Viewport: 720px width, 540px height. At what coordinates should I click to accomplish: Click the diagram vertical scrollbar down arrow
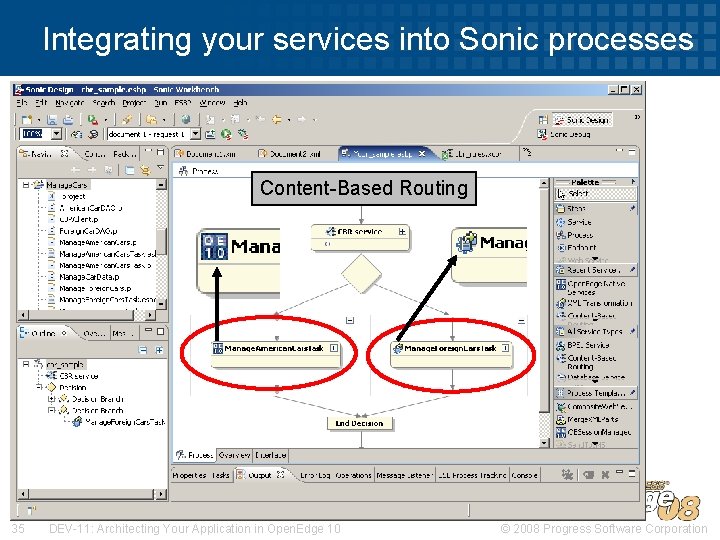[x=544, y=443]
